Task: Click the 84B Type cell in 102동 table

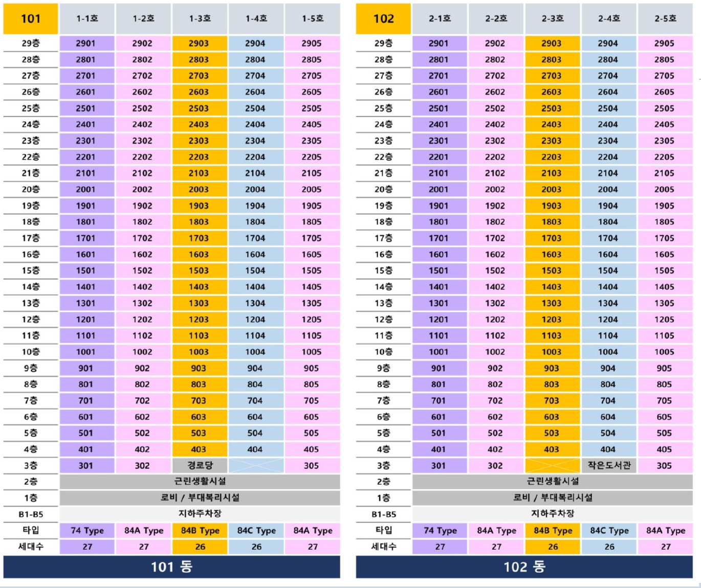Action: (x=553, y=530)
